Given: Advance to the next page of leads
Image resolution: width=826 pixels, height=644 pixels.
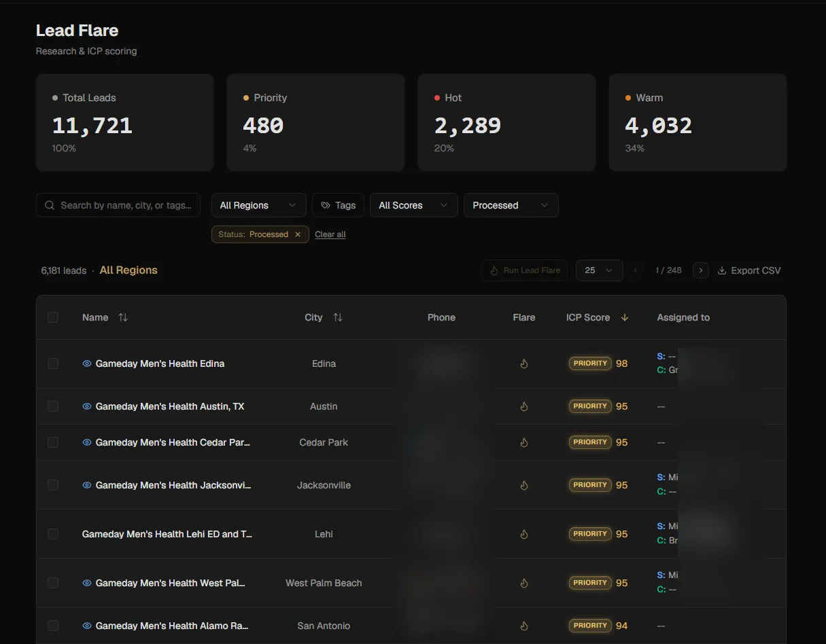Looking at the screenshot, I should pyautogui.click(x=700, y=270).
